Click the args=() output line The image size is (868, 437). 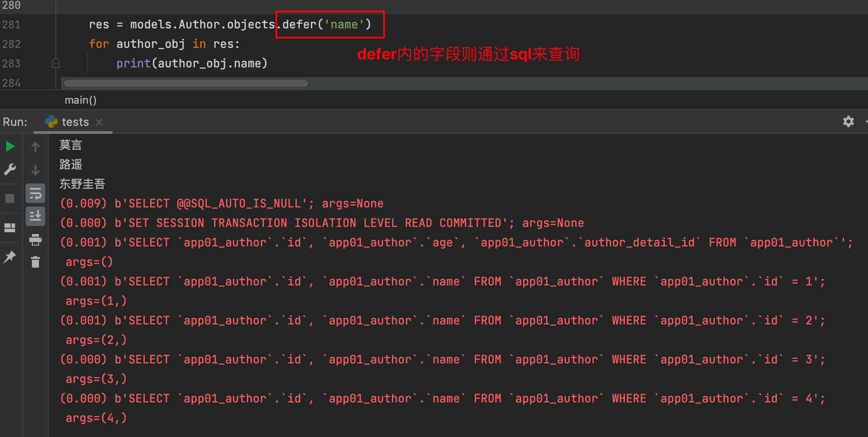pyautogui.click(x=89, y=262)
